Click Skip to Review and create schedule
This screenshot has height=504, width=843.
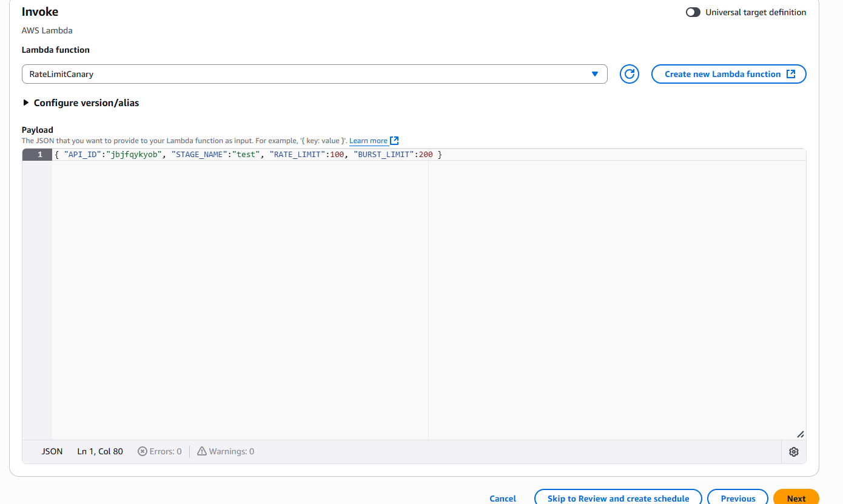(x=618, y=499)
